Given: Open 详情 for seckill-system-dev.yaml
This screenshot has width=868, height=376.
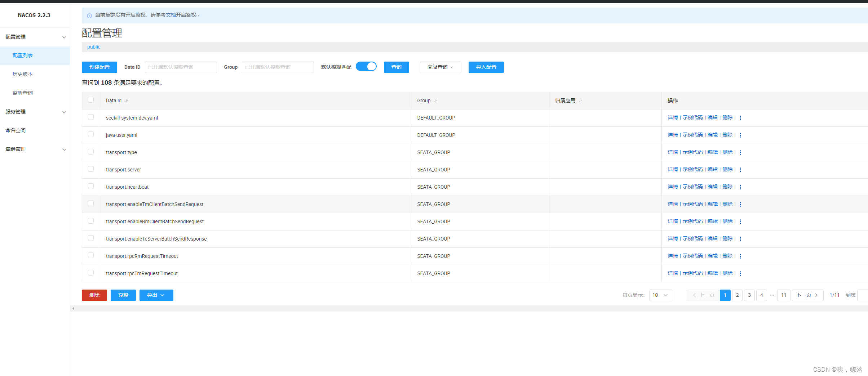Looking at the screenshot, I should point(673,117).
